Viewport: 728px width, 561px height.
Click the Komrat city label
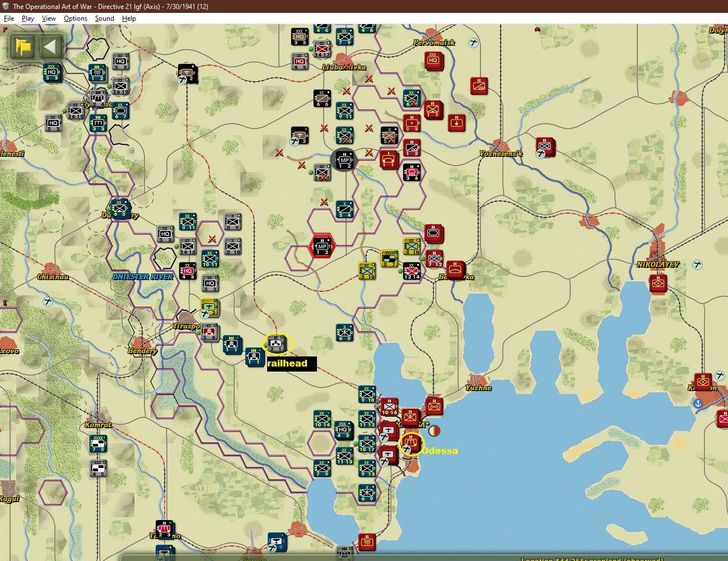pyautogui.click(x=98, y=425)
